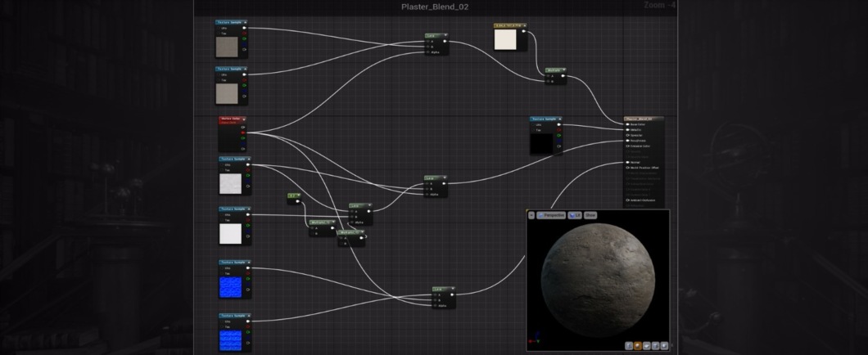Click the material preview sphere
The width and height of the screenshot is (868, 355).
coord(598,280)
